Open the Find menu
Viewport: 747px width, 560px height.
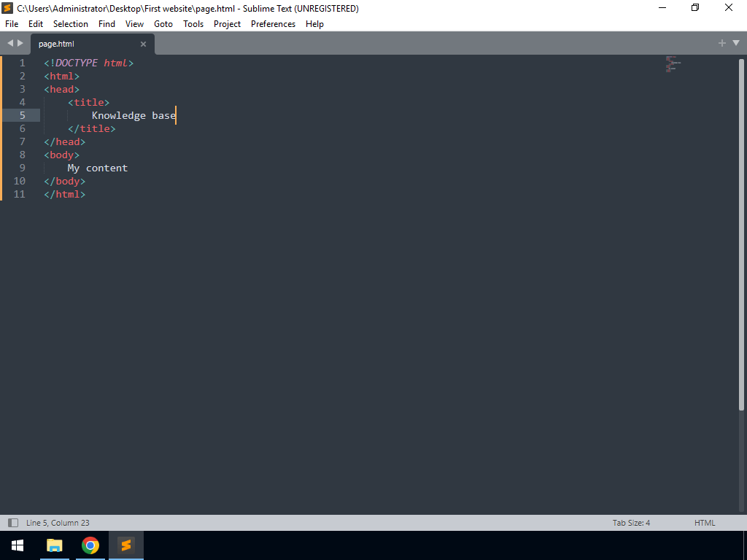tap(107, 24)
